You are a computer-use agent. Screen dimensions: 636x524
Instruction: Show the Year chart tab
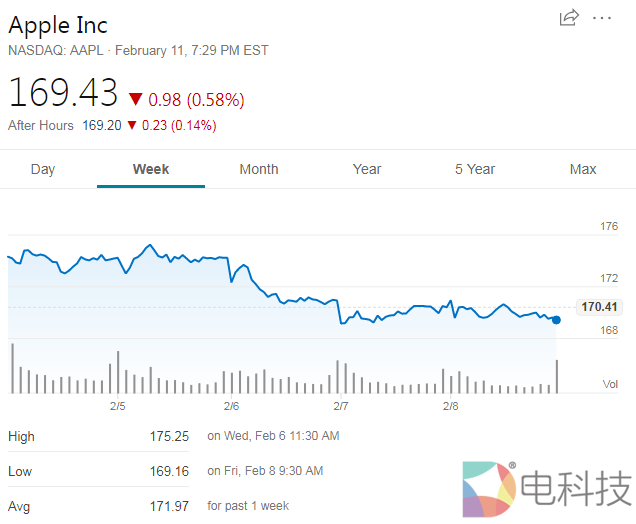coord(367,169)
